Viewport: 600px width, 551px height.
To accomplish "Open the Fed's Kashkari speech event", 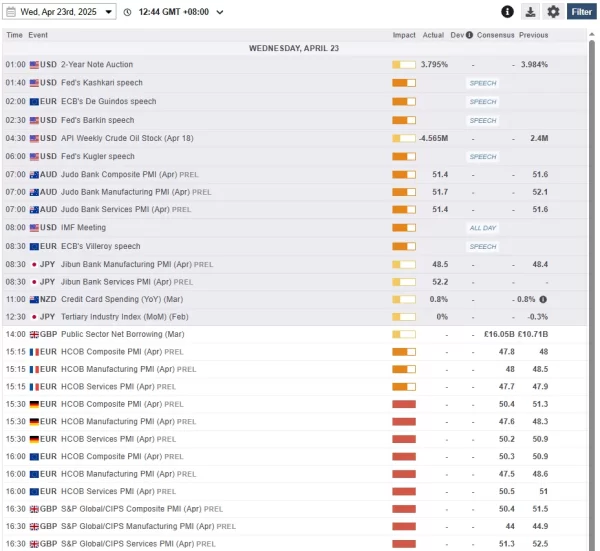I will tap(102, 83).
